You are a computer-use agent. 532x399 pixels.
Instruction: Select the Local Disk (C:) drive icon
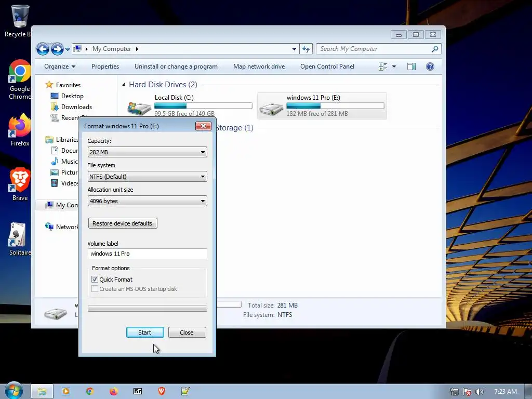(x=139, y=108)
